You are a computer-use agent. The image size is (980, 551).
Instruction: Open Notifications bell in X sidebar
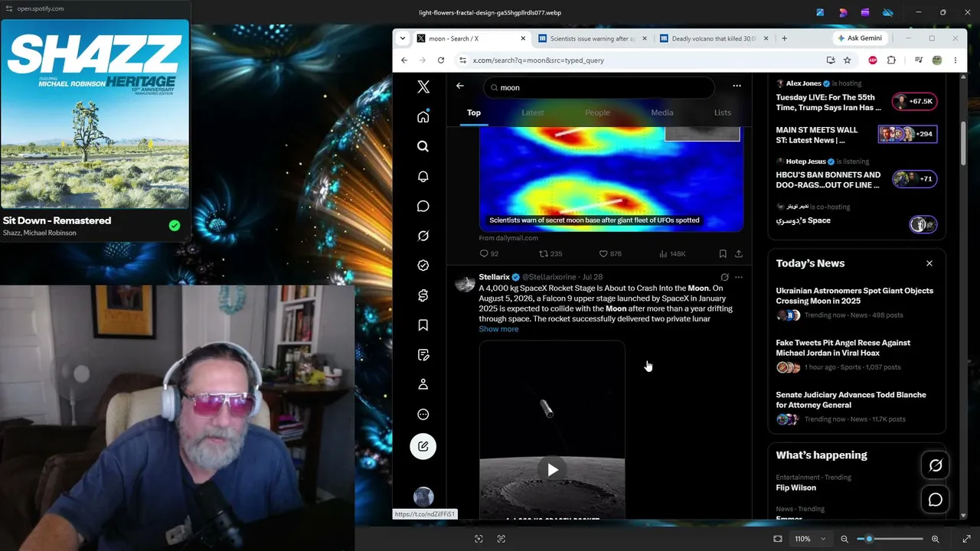point(423,176)
